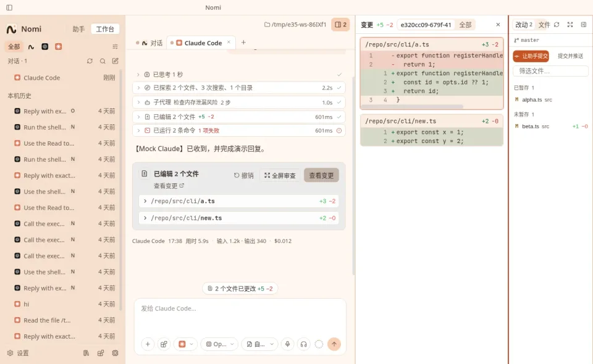
Task: Select the 全部 filter in sidebar
Action: tap(14, 47)
